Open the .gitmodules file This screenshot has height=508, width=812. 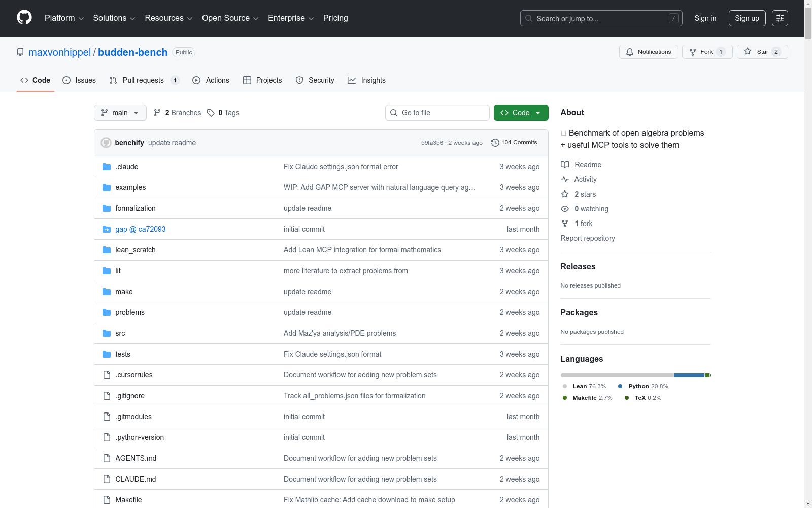click(x=133, y=417)
